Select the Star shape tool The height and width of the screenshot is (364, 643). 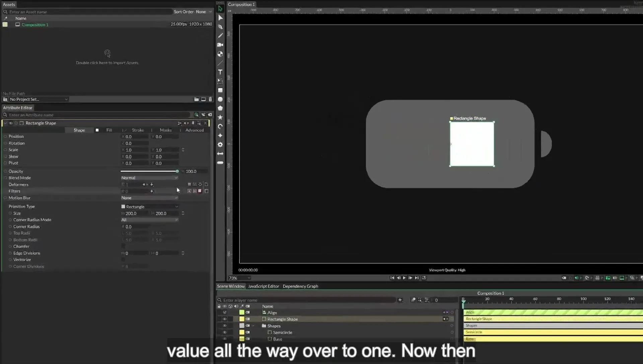point(220,117)
